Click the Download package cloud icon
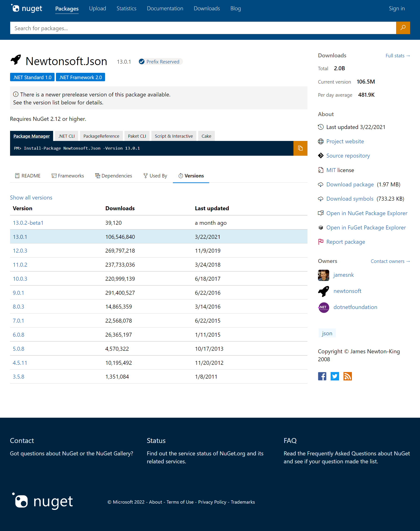This screenshot has width=420, height=531. click(321, 184)
